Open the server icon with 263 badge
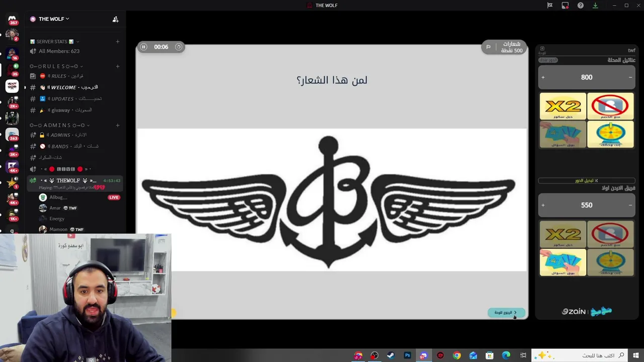 click(12, 135)
